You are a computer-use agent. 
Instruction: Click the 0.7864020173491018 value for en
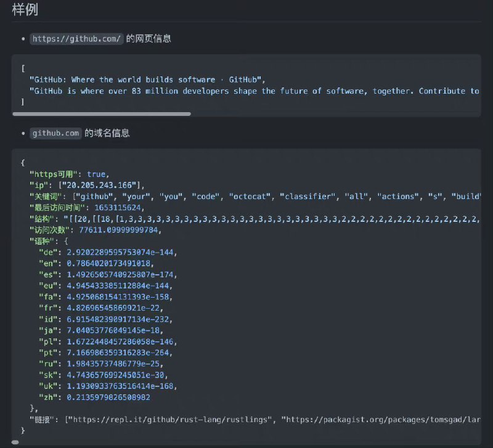pyautogui.click(x=108, y=263)
